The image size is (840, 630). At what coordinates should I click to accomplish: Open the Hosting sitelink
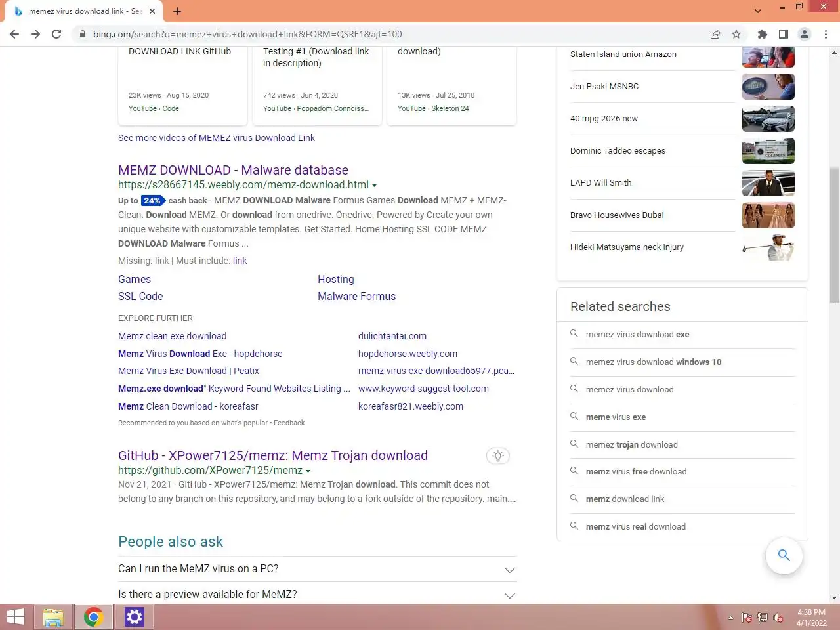pyautogui.click(x=336, y=279)
